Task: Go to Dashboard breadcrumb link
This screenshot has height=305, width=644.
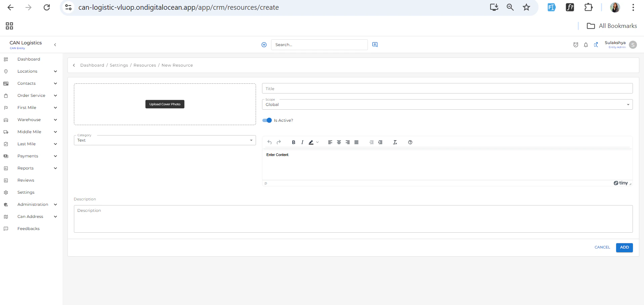Action: pyautogui.click(x=92, y=65)
